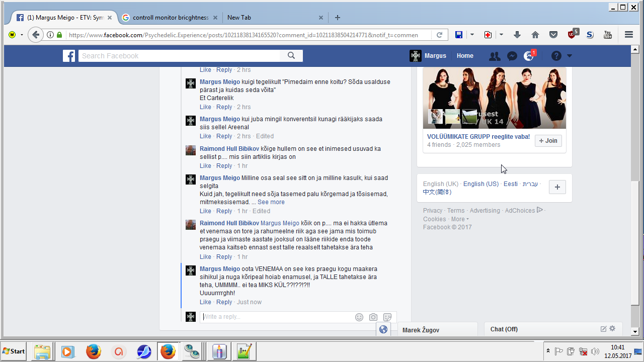This screenshot has height=362, width=644.
Task: Open the browser hamburger menu
Action: click(x=628, y=35)
